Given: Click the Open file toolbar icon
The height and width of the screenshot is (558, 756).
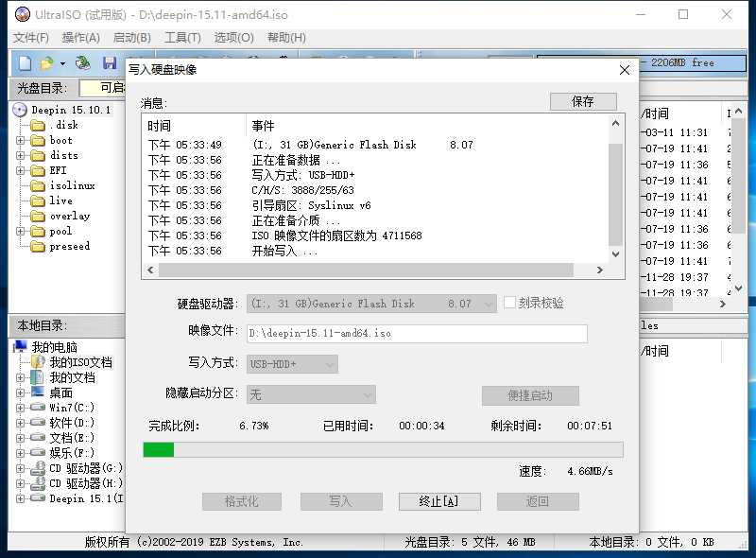Looking at the screenshot, I should coord(46,63).
